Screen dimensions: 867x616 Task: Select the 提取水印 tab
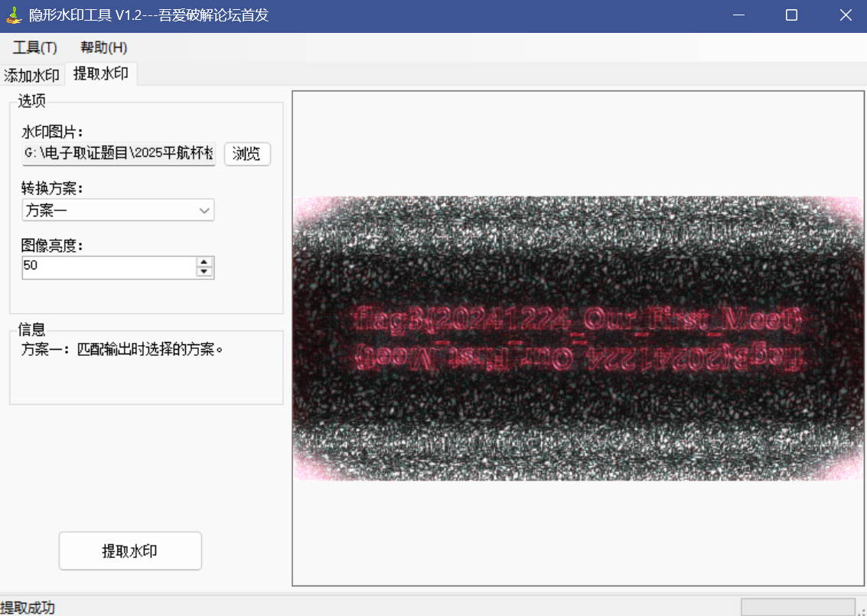click(101, 73)
